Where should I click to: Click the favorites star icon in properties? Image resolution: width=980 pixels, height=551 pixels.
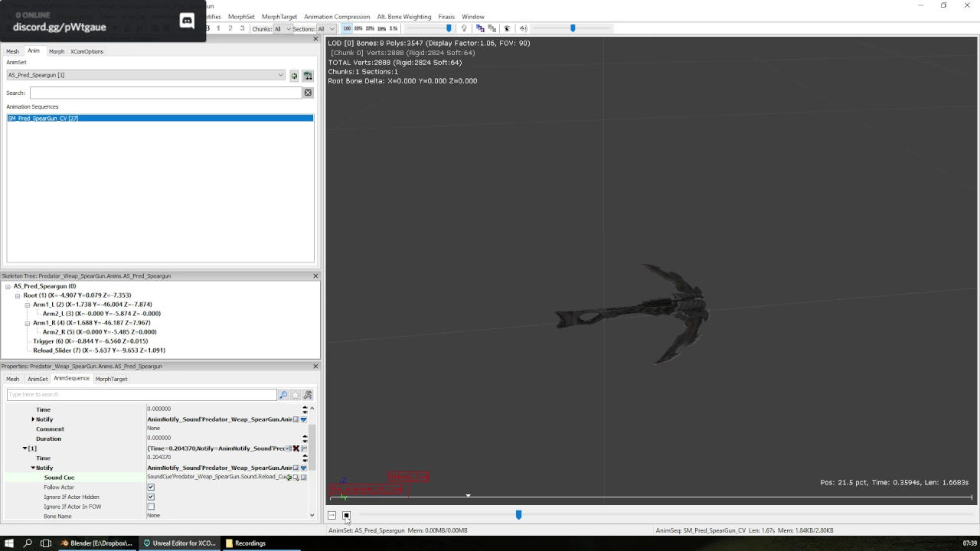click(x=296, y=395)
